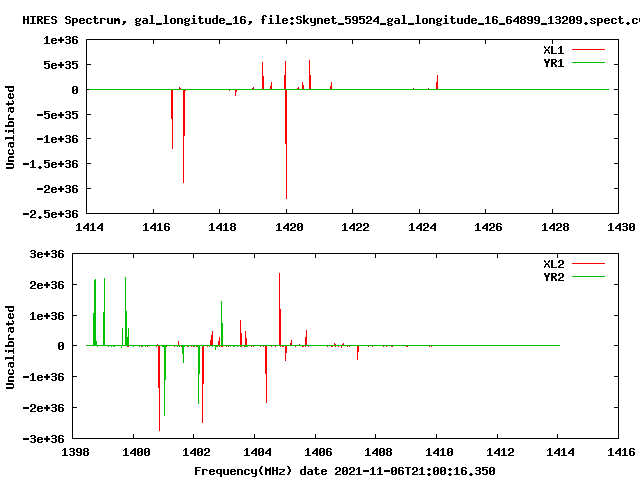640x480 pixels.
Task: Click the 1404 frequency tick label
Action: click(x=257, y=452)
